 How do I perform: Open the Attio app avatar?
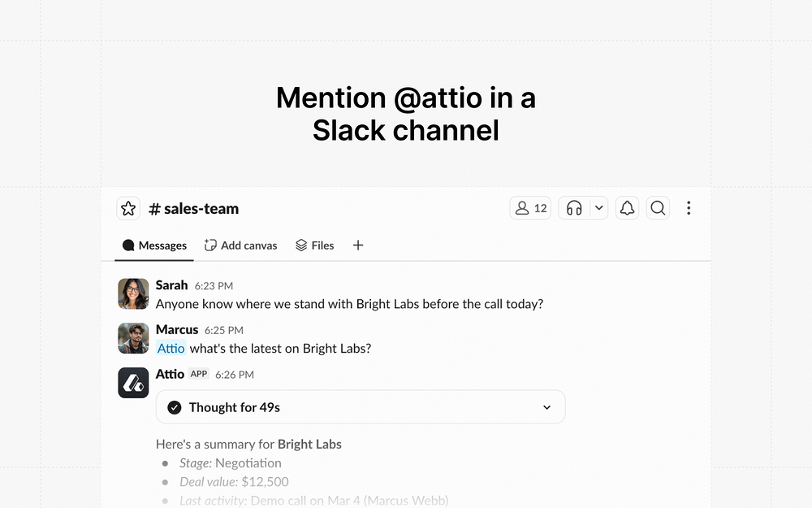134,383
